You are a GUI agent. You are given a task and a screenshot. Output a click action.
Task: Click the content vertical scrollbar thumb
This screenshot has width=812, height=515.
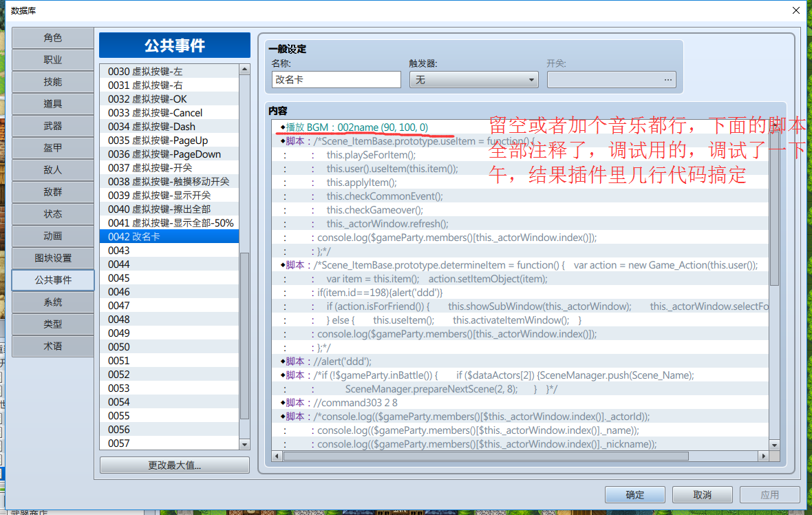774,209
